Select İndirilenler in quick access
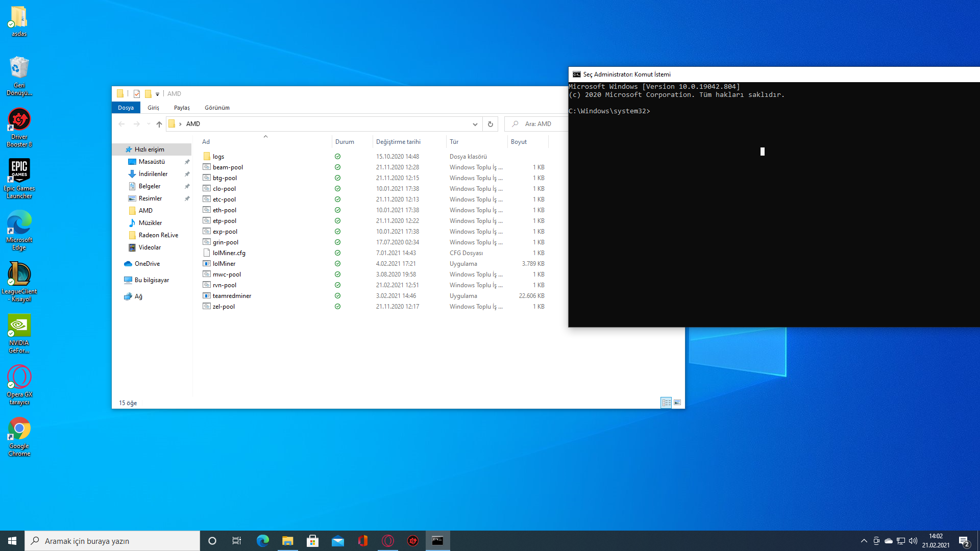Image resolution: width=980 pixels, height=551 pixels. tap(153, 174)
